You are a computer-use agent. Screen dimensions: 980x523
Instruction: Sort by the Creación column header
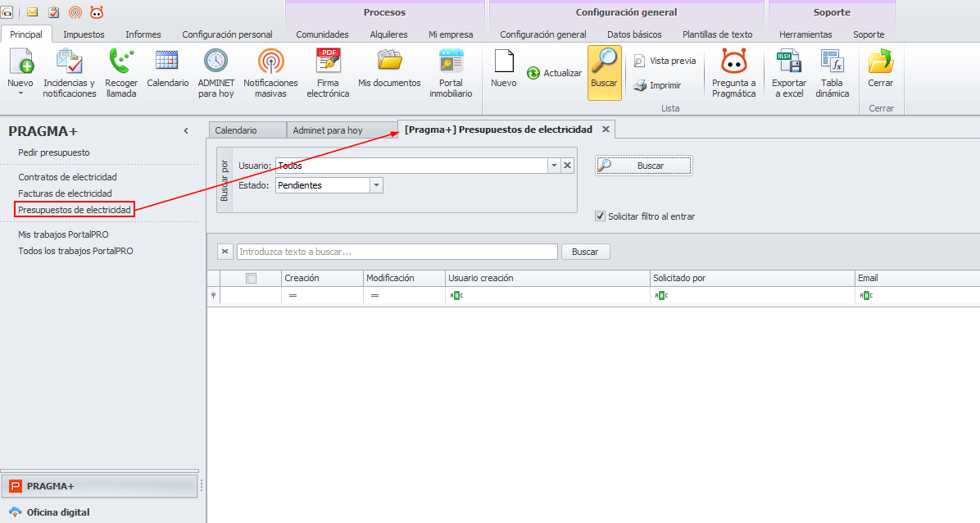click(322, 279)
